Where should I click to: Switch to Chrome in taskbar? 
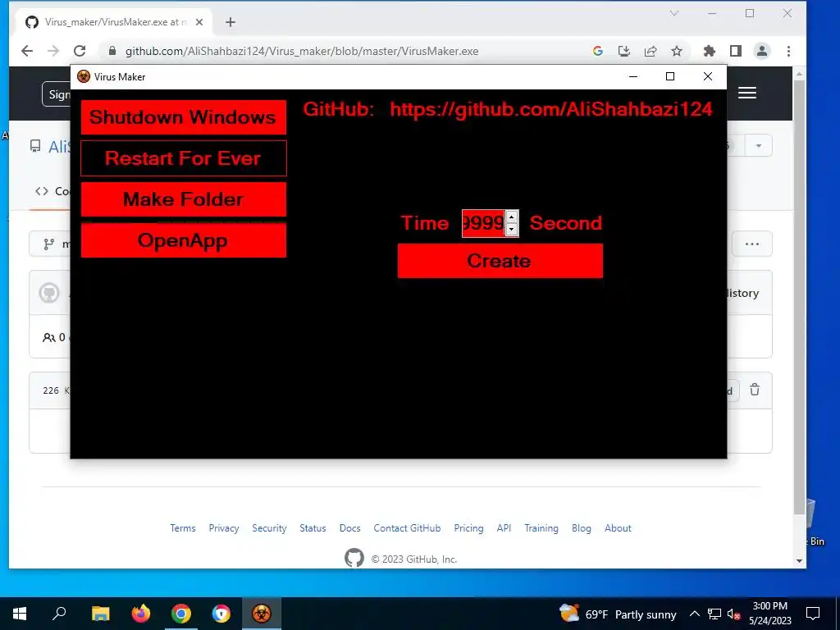[x=181, y=614]
